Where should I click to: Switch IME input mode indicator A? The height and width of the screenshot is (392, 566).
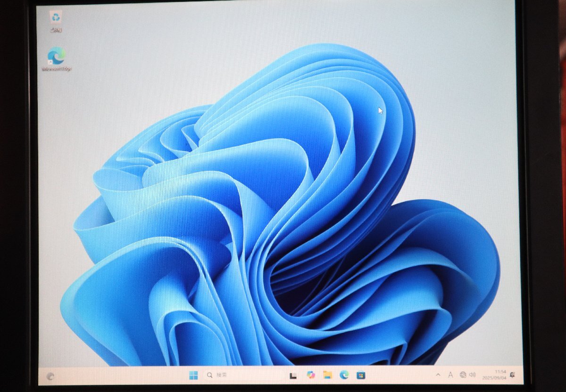click(x=450, y=375)
